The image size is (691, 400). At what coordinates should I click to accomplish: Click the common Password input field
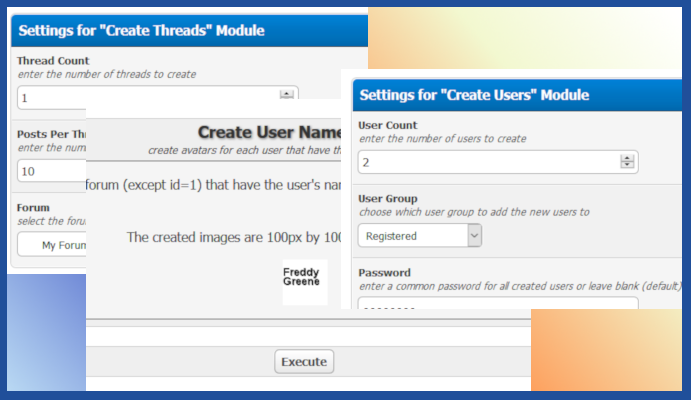click(497, 304)
